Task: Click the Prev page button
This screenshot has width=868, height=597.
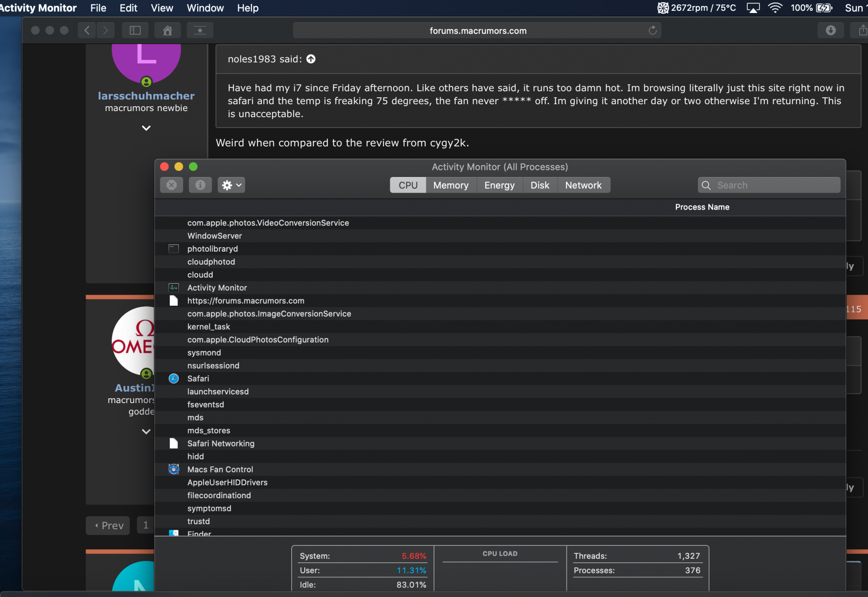Action: point(108,525)
